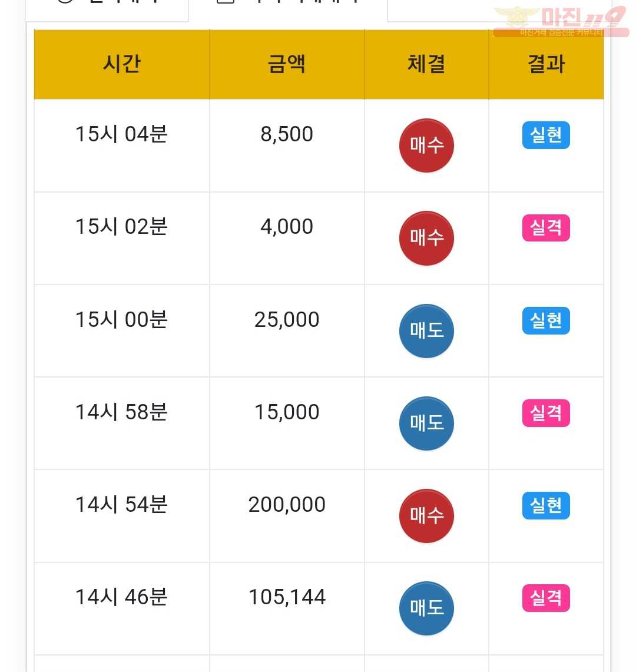
Task: Click the 시간 column header
Action: (x=122, y=64)
